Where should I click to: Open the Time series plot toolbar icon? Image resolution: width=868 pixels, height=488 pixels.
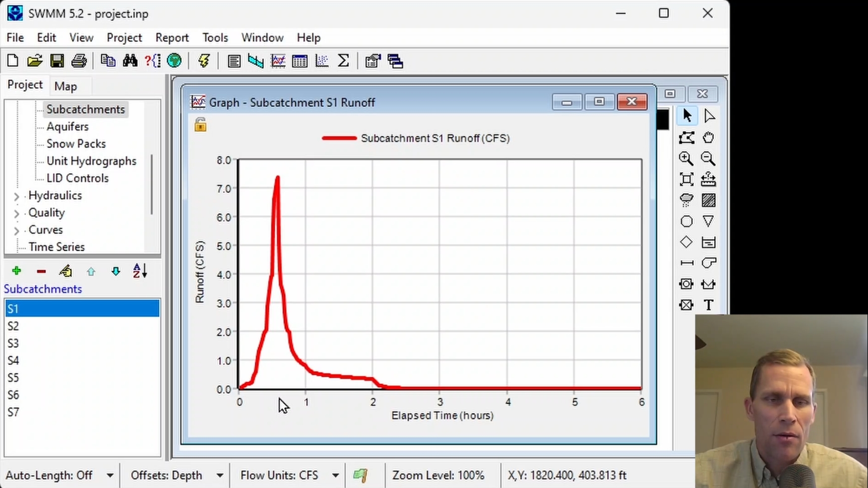(278, 61)
